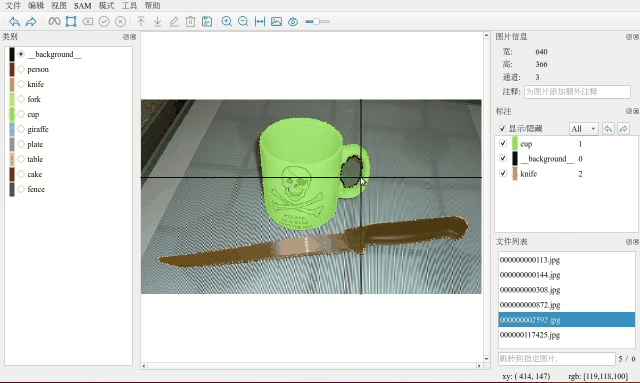Open the 视图 menu

click(59, 5)
